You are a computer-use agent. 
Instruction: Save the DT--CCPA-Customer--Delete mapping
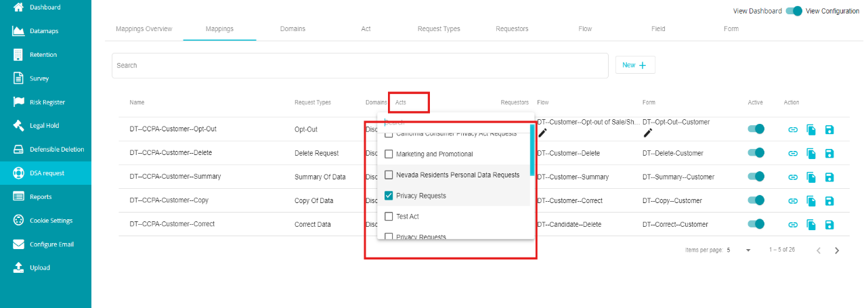829,154
